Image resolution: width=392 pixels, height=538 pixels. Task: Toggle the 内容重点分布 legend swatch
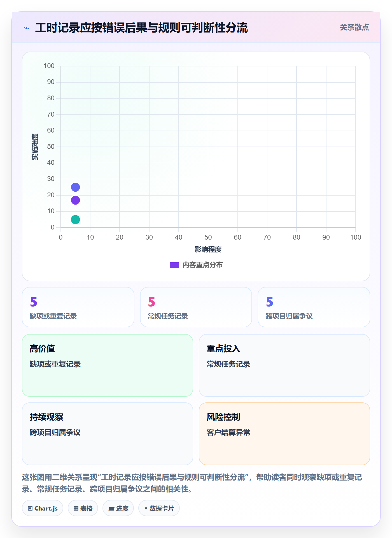pyautogui.click(x=174, y=265)
